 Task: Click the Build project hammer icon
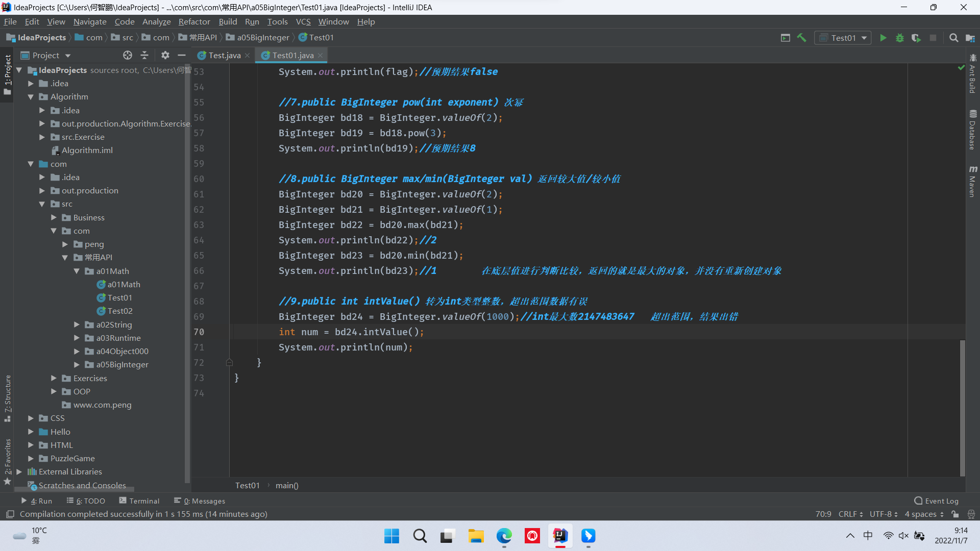pos(802,38)
